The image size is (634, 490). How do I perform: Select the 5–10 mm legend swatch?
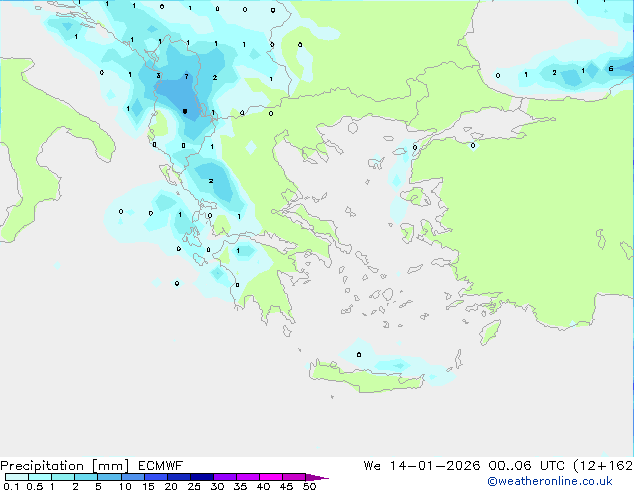pyautogui.click(x=110, y=477)
